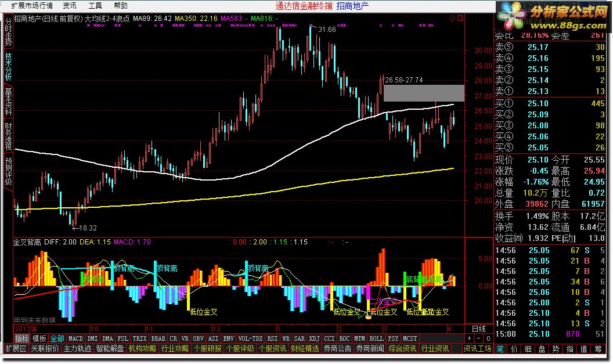Open the 扩展市场行情 menu
This screenshot has width=613, height=364.
32,5
